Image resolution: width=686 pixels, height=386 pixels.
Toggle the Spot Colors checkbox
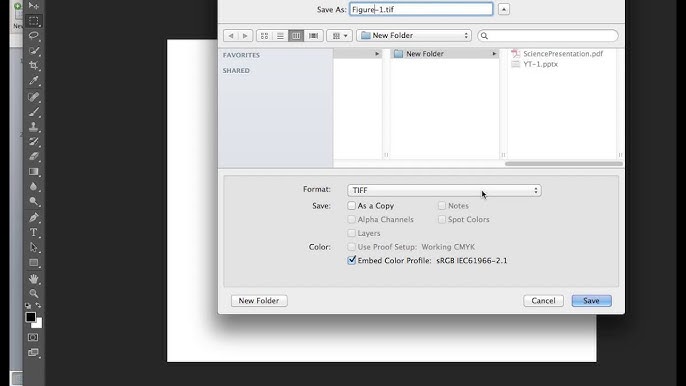click(x=442, y=219)
